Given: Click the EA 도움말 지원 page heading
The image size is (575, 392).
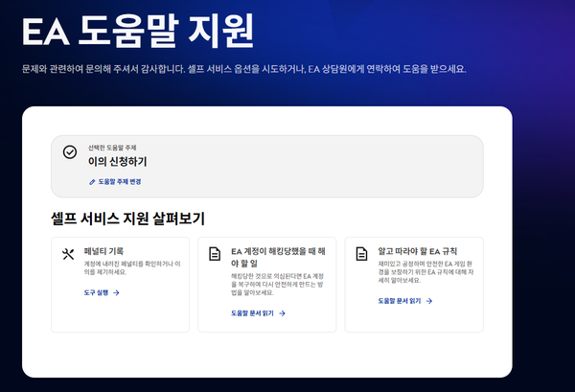Looking at the screenshot, I should (138, 32).
